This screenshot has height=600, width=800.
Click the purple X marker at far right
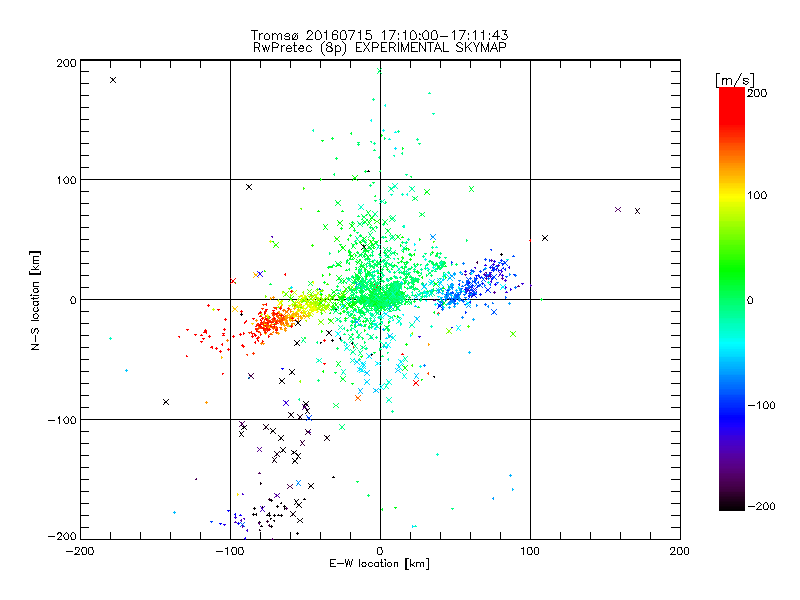coord(618,210)
